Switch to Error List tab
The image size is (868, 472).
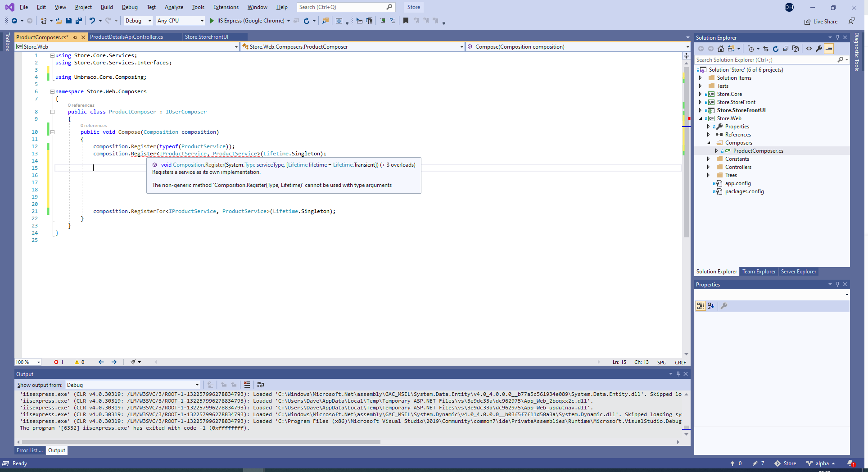30,450
